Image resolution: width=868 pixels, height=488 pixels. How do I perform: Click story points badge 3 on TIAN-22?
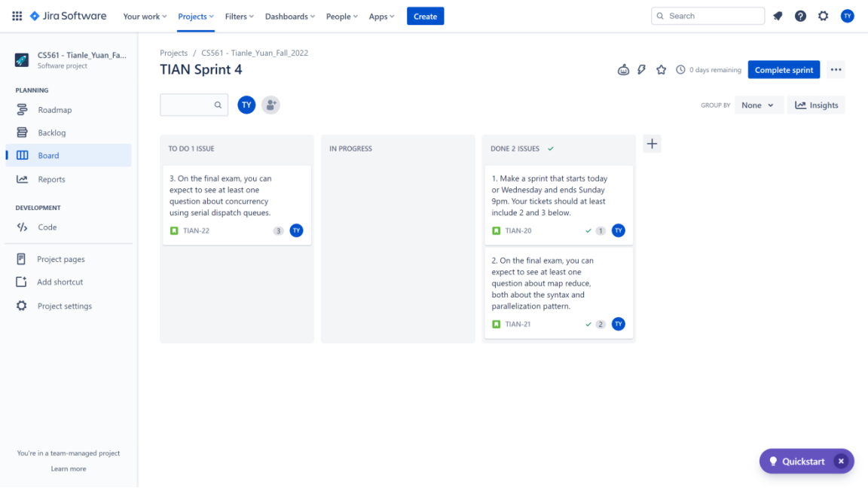point(279,230)
